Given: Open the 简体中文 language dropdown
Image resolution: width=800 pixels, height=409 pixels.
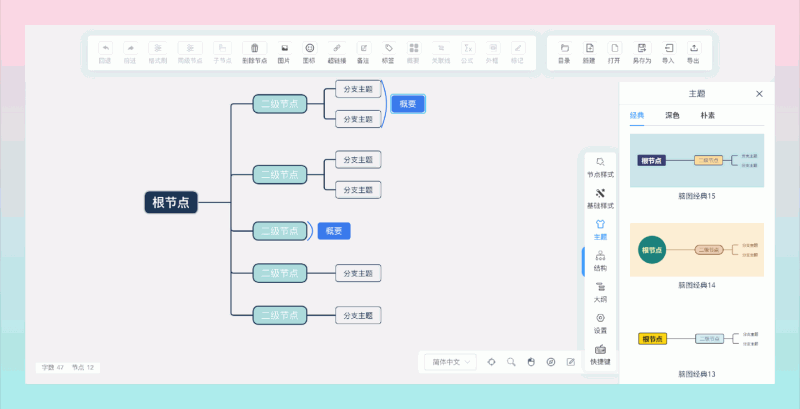Looking at the screenshot, I should click(x=451, y=362).
